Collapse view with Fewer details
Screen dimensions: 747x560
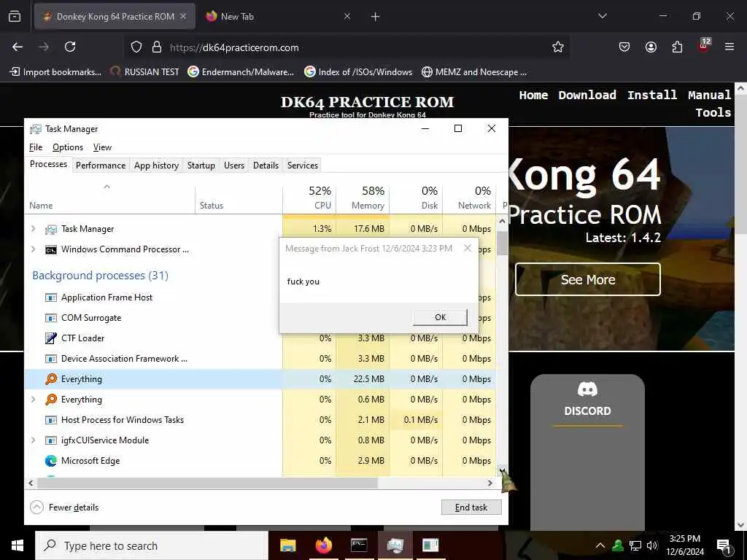click(64, 507)
